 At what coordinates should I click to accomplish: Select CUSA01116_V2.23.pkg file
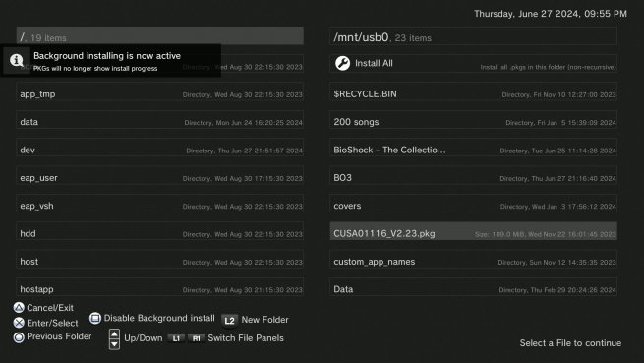tap(473, 231)
